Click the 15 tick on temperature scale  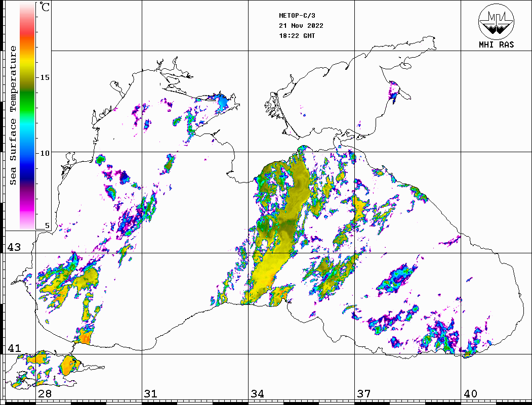[x=45, y=77]
